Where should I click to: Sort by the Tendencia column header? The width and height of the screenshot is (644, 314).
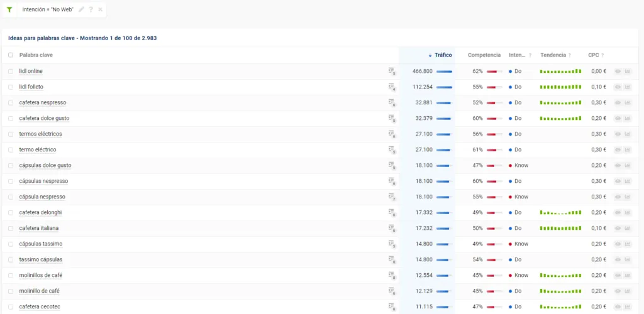click(x=553, y=55)
